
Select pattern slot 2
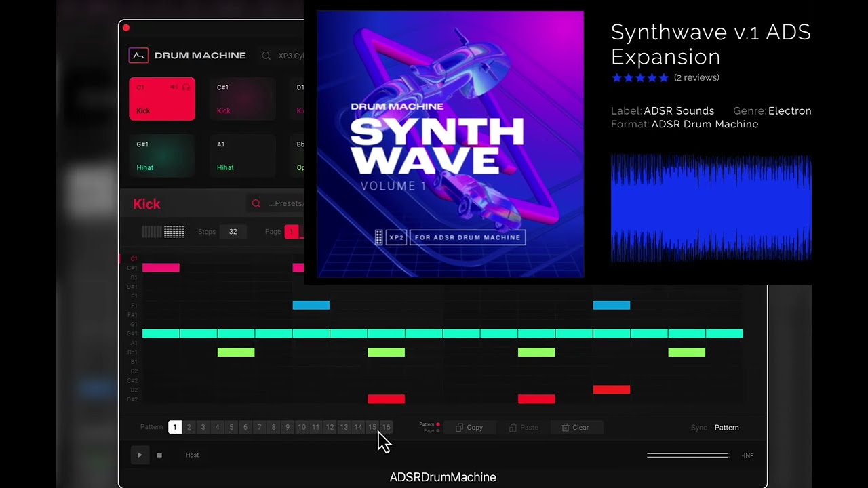[x=189, y=427]
